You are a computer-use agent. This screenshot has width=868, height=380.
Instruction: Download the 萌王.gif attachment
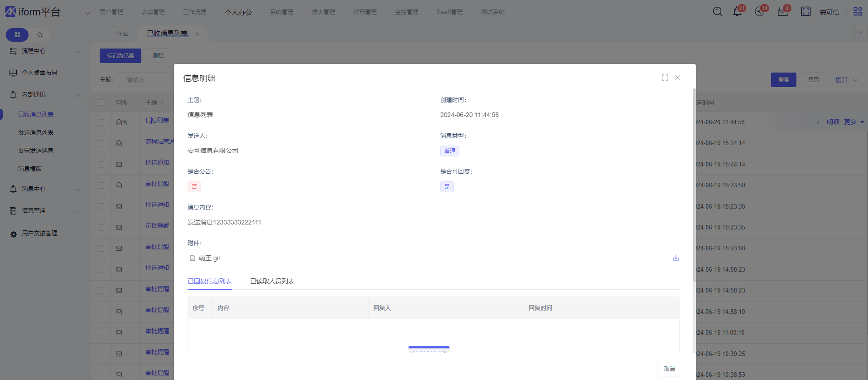[675, 258]
